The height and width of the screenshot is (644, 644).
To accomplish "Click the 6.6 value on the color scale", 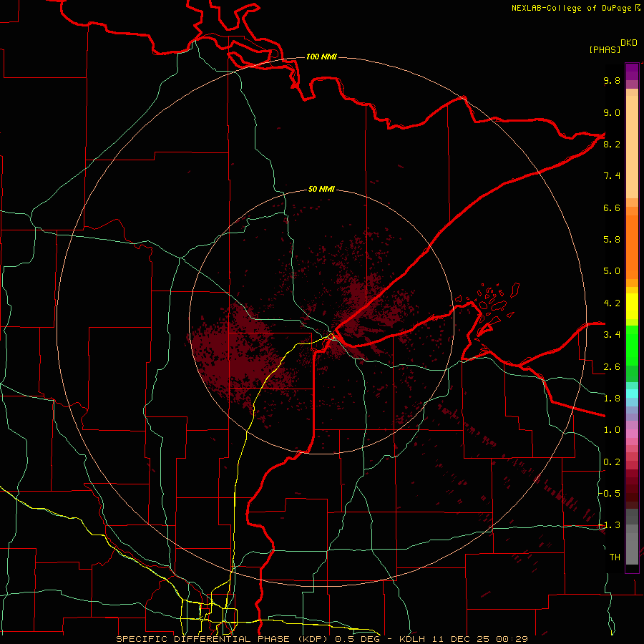I will pos(612,208).
